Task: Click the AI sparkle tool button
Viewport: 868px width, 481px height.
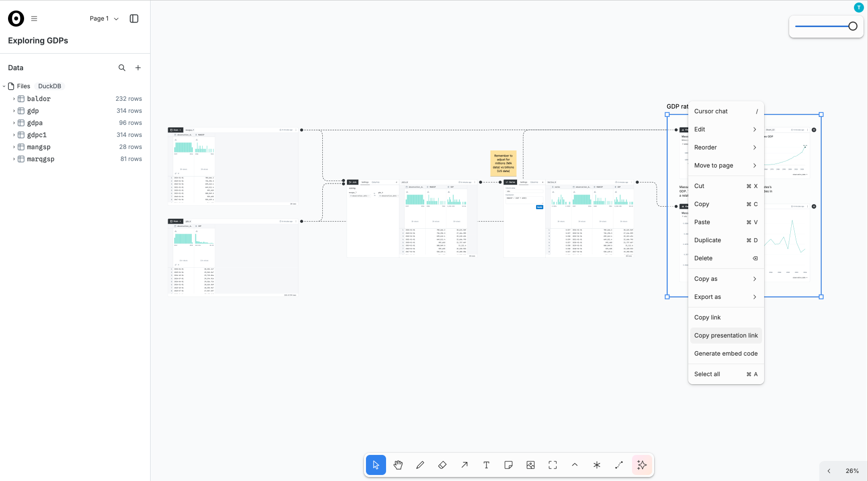Action: tap(642, 465)
